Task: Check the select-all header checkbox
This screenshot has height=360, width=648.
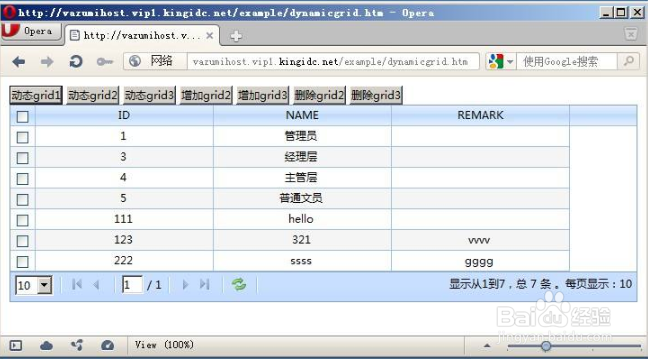Action: point(23,117)
